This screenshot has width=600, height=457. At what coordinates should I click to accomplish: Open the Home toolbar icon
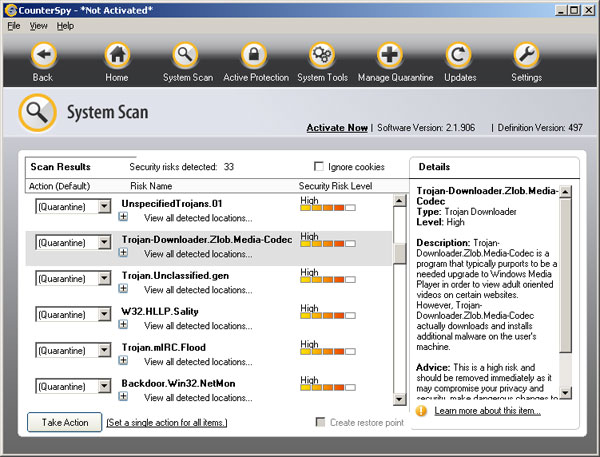click(x=117, y=55)
